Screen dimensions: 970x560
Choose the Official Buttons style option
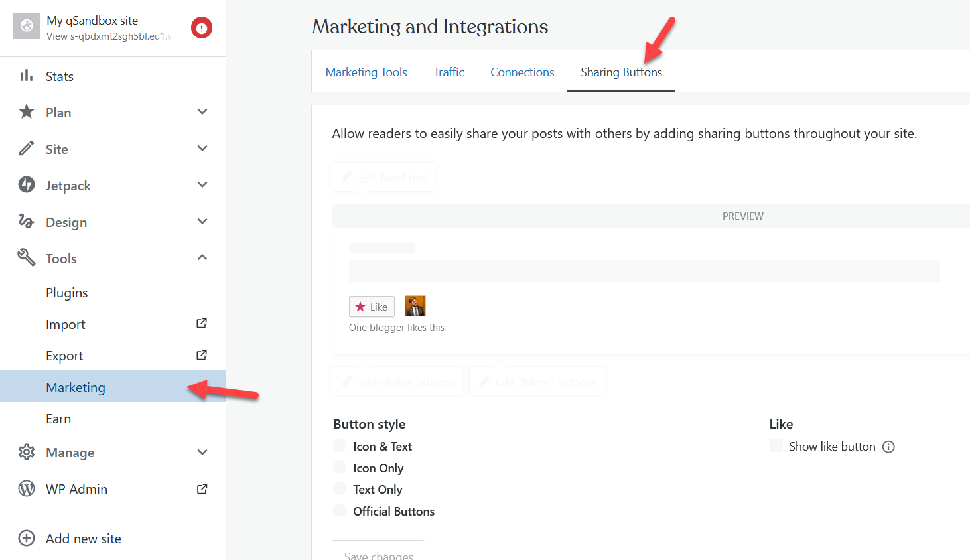coord(339,510)
